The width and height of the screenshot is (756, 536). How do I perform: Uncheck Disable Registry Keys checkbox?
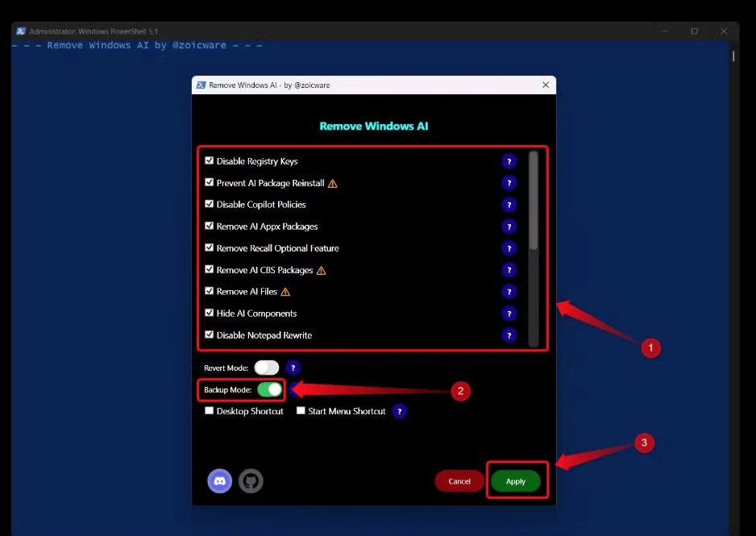pyautogui.click(x=210, y=160)
